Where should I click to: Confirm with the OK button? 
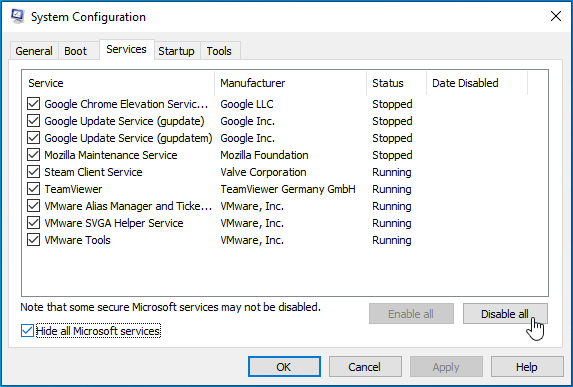[x=284, y=367]
